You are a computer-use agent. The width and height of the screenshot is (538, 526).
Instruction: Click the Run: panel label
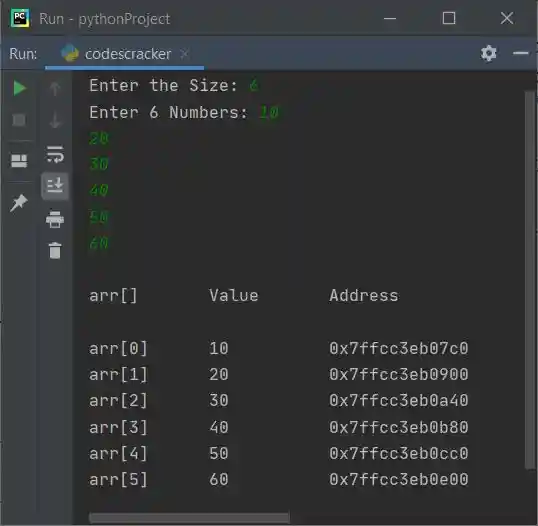(23, 54)
